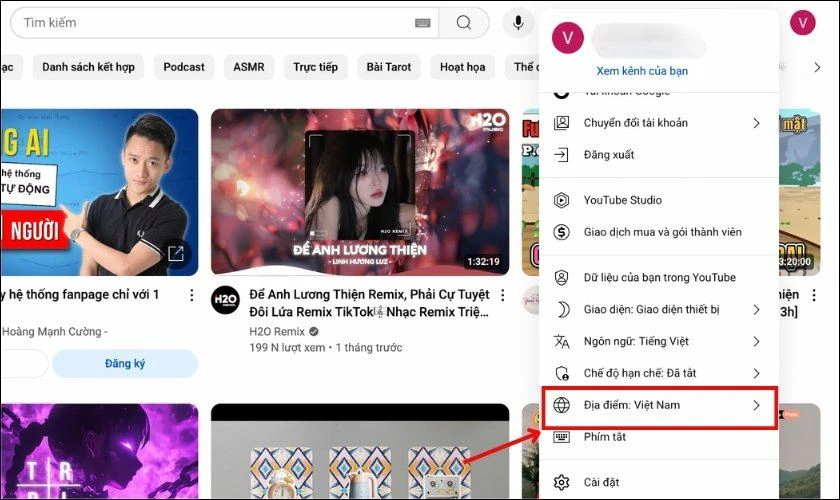This screenshot has height=500, width=840.
Task: Select the Bài Tarot chip
Action: [389, 67]
